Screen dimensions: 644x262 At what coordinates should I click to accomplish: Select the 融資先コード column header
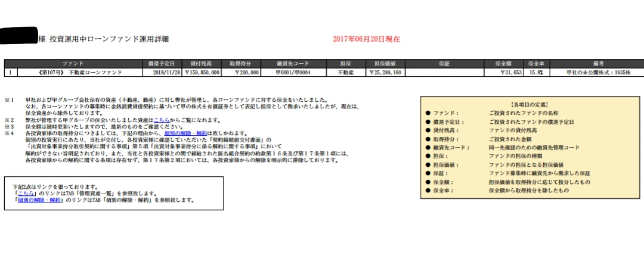[293, 63]
